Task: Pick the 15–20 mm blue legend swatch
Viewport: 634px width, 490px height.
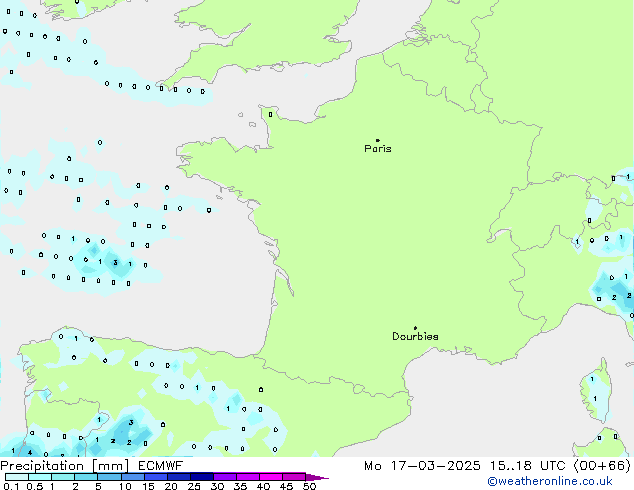Action: (x=155, y=477)
